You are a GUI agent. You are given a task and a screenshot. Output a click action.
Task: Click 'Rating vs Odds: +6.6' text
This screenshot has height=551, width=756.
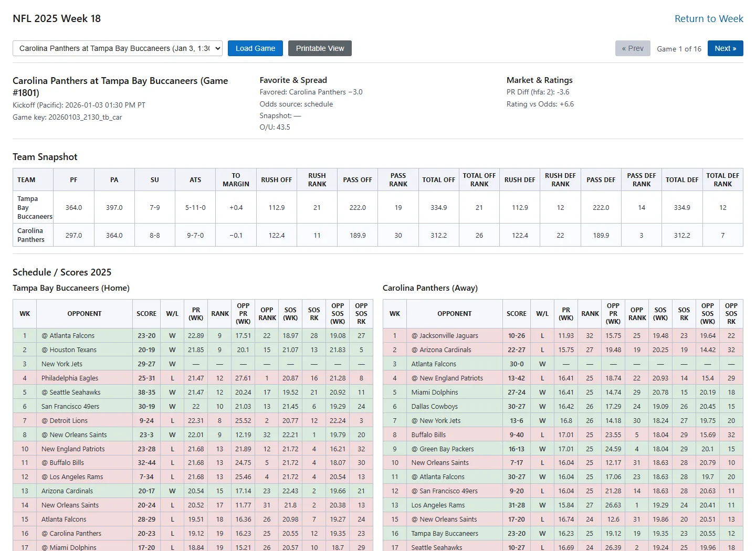(540, 104)
